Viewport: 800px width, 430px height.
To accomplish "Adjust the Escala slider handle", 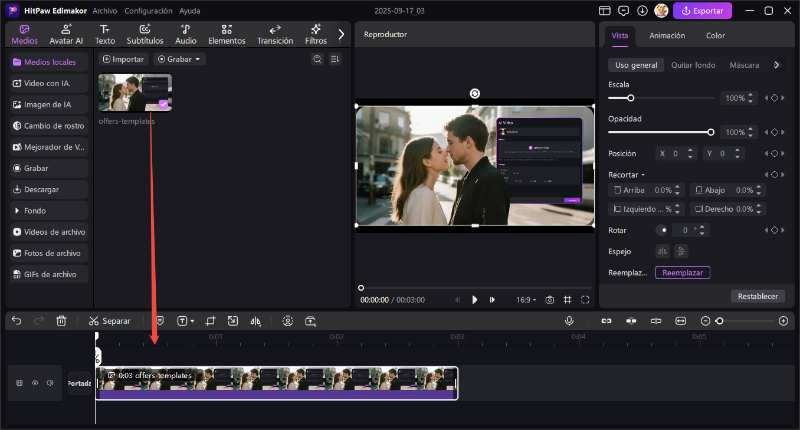I will tap(631, 98).
